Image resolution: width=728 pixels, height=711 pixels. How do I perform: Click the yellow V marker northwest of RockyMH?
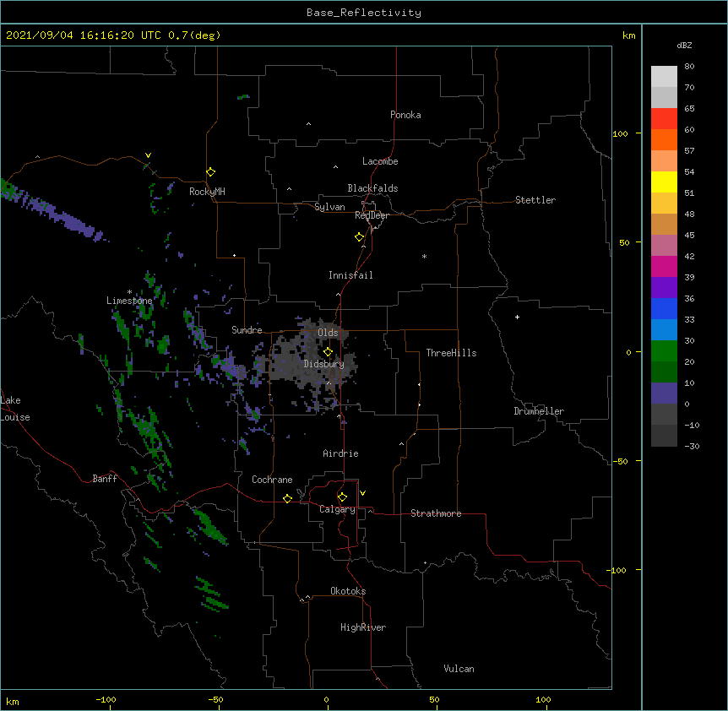point(148,155)
